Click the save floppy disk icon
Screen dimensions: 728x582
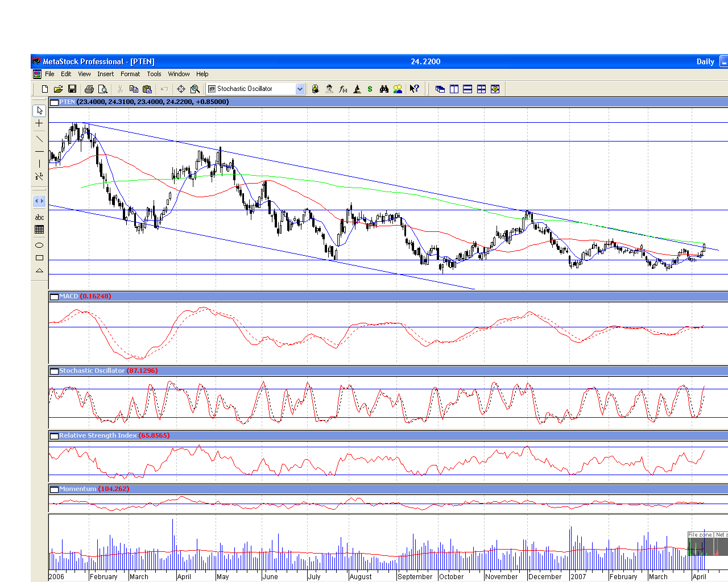(72, 89)
